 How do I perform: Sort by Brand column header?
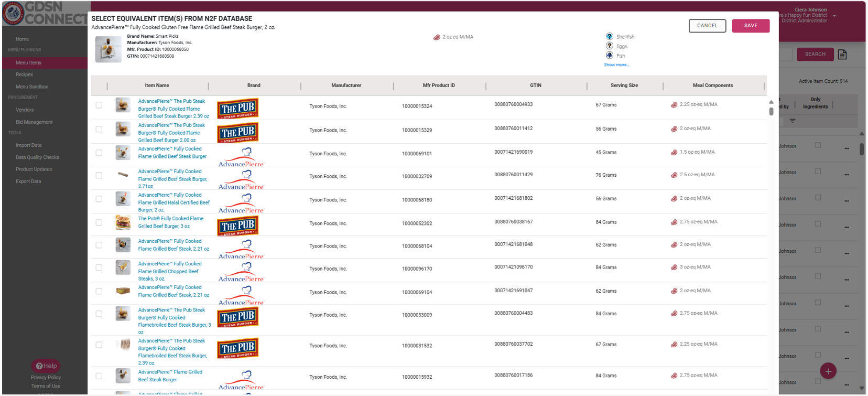pyautogui.click(x=254, y=85)
